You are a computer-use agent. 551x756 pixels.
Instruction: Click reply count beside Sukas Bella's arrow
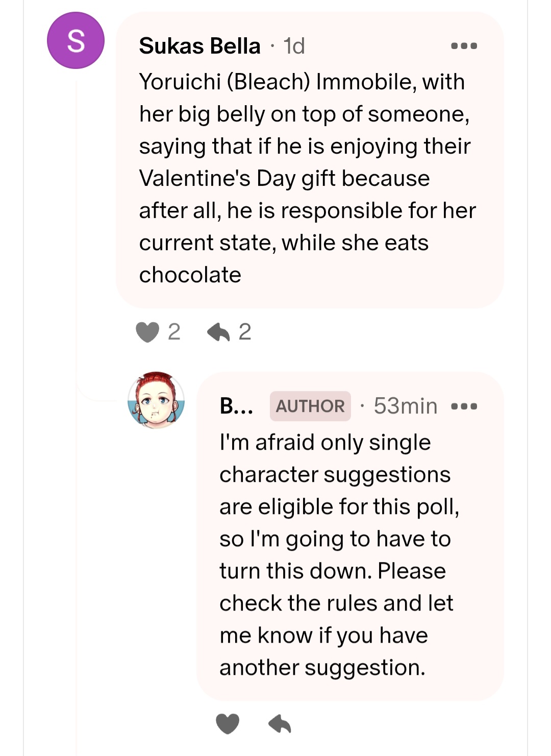(x=245, y=332)
